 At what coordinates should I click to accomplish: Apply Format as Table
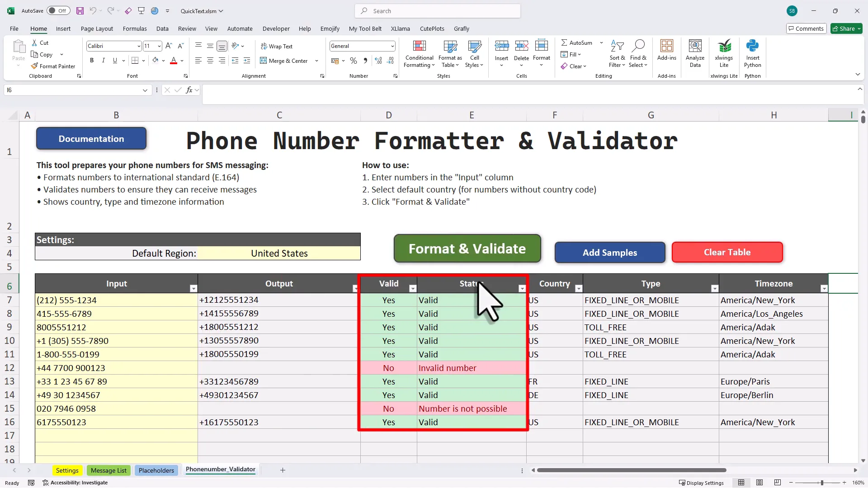[x=450, y=53]
